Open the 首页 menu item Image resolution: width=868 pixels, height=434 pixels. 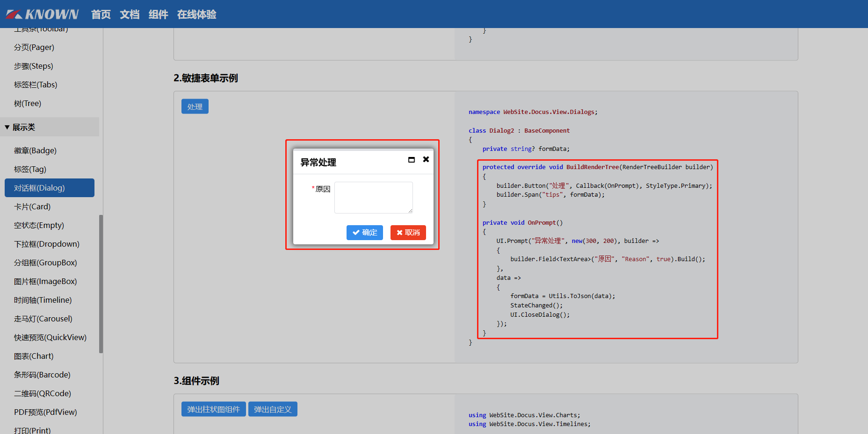click(101, 14)
